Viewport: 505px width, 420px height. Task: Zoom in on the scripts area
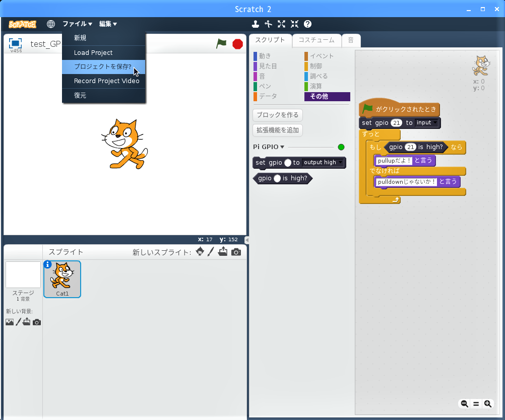pyautogui.click(x=488, y=403)
